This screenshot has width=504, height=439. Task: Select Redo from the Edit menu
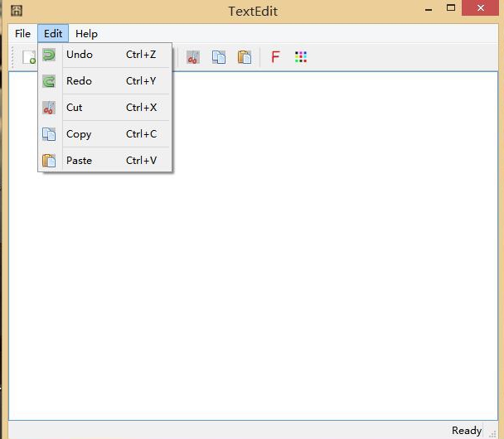pyautogui.click(x=80, y=81)
